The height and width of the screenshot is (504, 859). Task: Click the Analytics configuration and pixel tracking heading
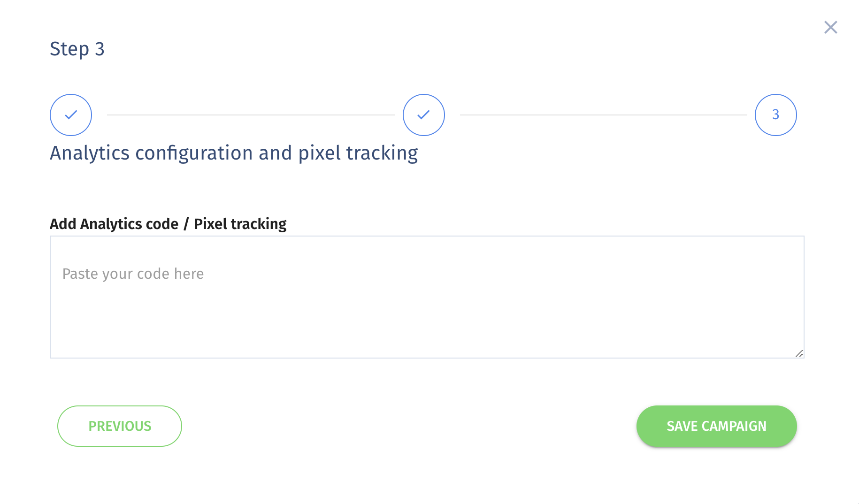tap(234, 153)
